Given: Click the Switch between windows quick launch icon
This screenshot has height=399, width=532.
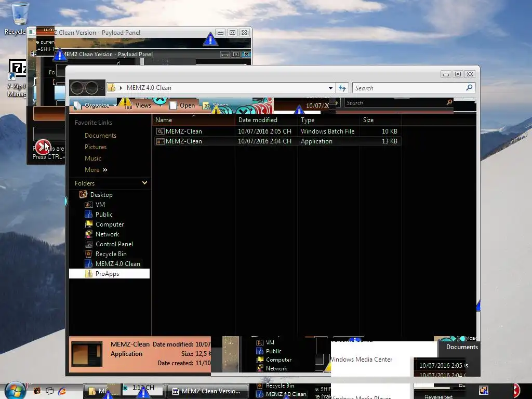Looking at the screenshot, I should point(49,391).
